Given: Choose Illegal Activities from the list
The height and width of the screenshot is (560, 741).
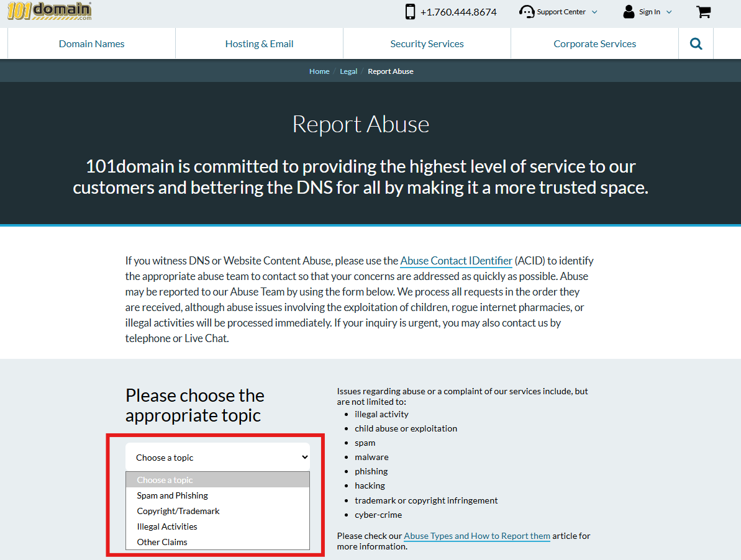Looking at the screenshot, I should [x=167, y=526].
